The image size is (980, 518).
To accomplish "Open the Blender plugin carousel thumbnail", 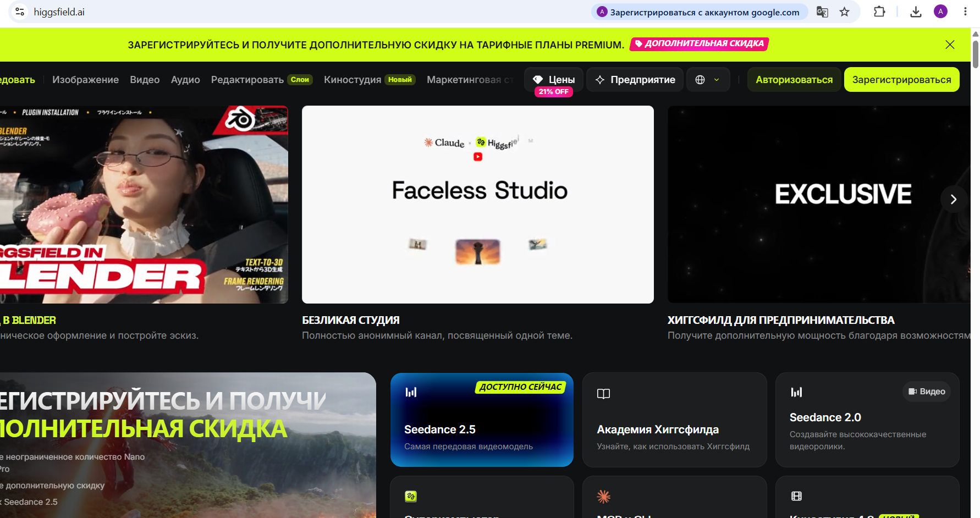I will click(x=144, y=205).
